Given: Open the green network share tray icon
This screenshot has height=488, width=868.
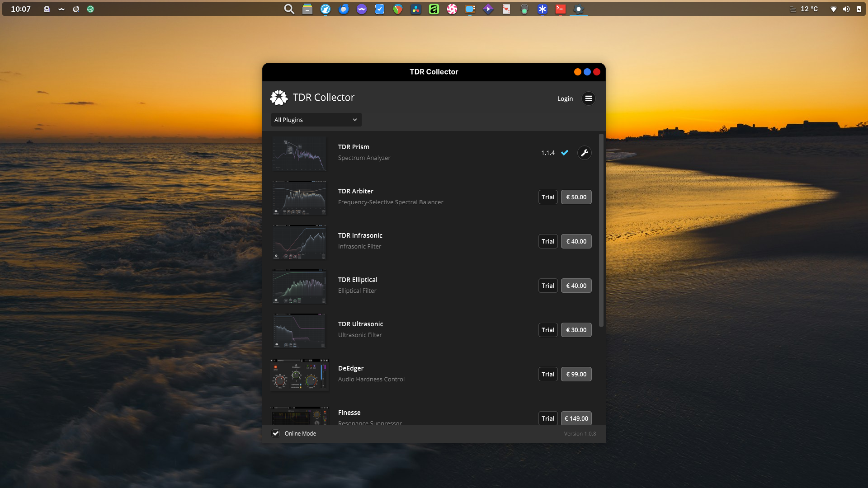Looking at the screenshot, I should click(90, 9).
